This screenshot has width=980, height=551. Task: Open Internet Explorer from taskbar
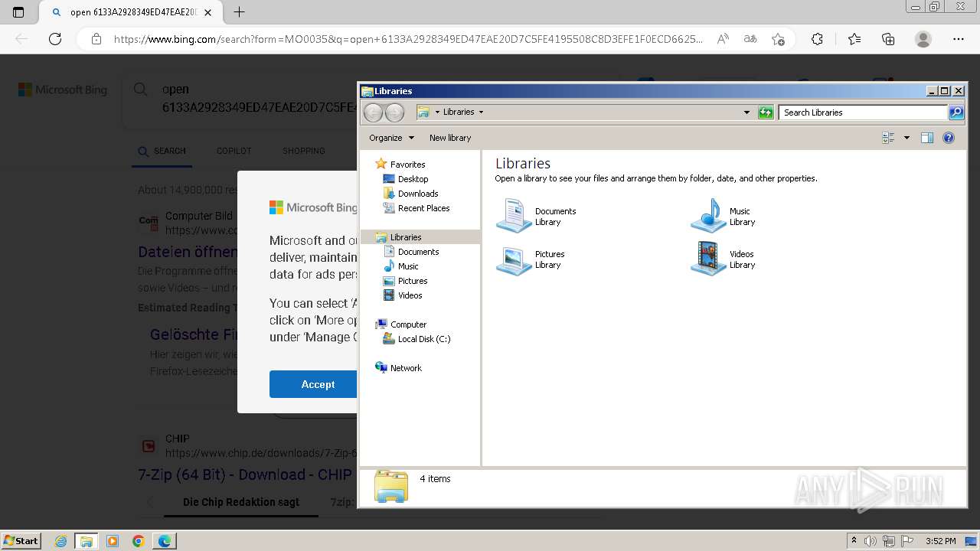tap(60, 541)
